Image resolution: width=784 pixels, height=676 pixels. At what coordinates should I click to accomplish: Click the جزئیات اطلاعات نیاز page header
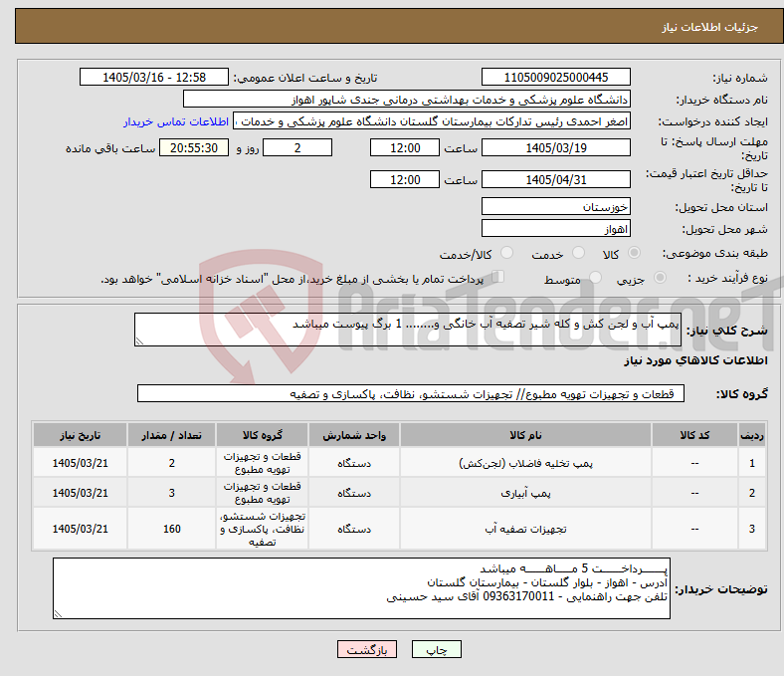point(710,27)
